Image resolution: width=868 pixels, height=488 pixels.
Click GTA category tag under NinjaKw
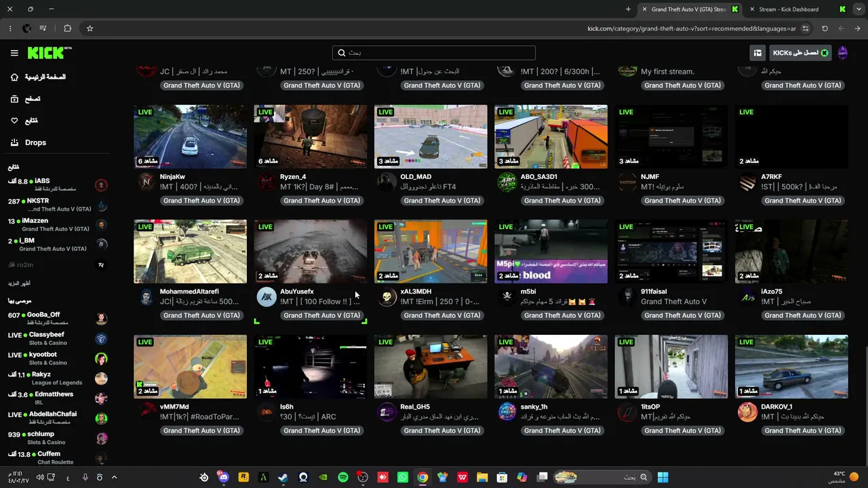pyautogui.click(x=201, y=201)
